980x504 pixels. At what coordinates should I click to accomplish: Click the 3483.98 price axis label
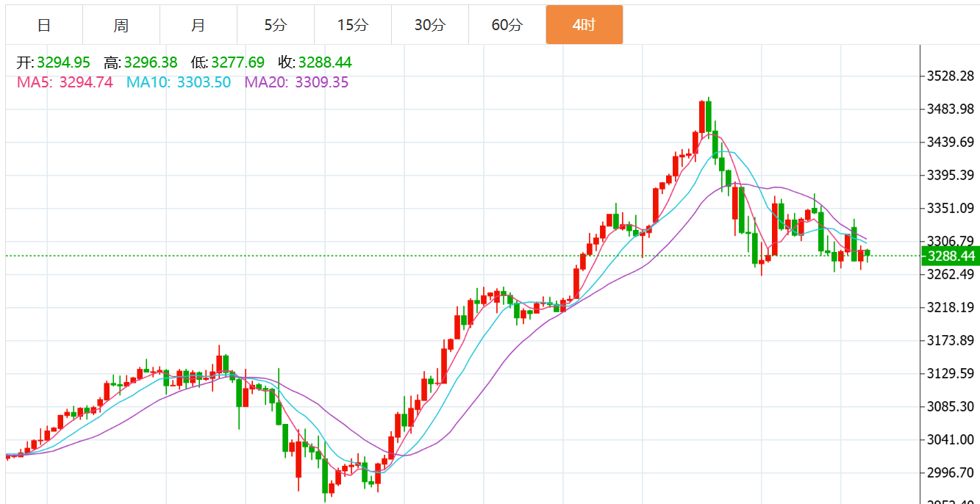[951, 109]
